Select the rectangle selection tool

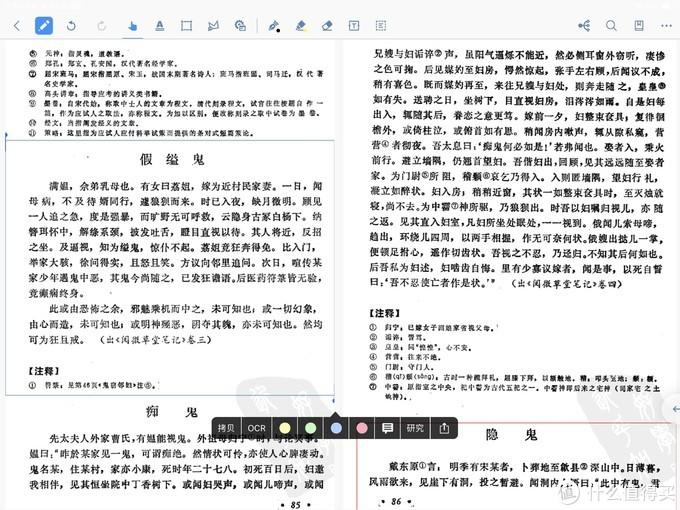[186, 26]
